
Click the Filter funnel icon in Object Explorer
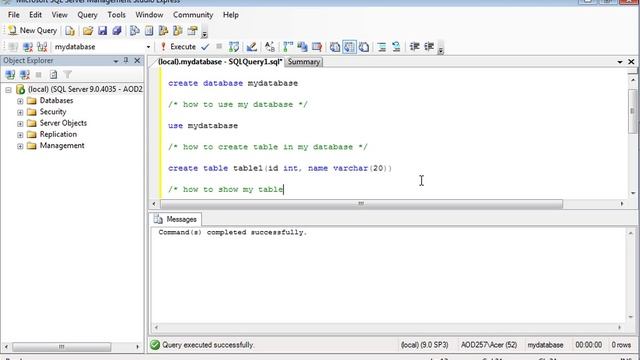[x=68, y=74]
